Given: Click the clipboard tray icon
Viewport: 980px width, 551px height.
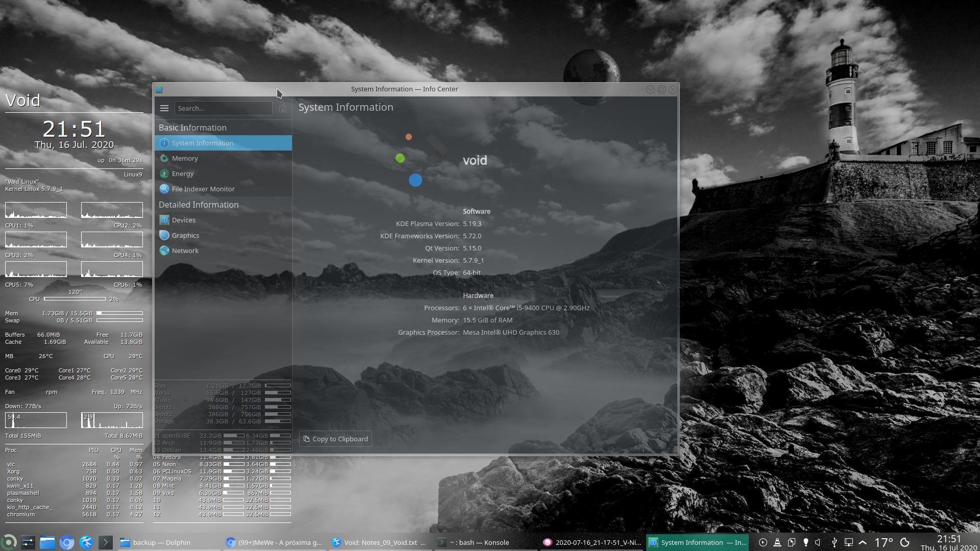Looking at the screenshot, I should (x=791, y=542).
